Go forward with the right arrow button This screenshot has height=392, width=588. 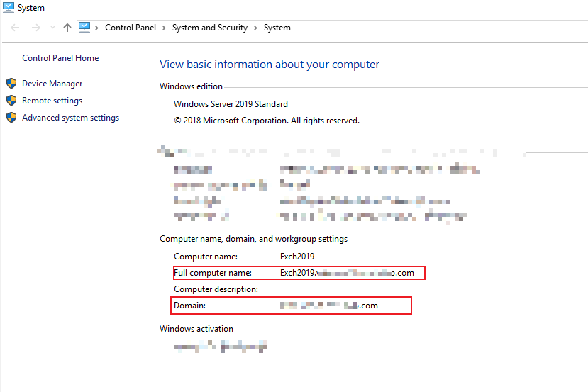click(36, 28)
